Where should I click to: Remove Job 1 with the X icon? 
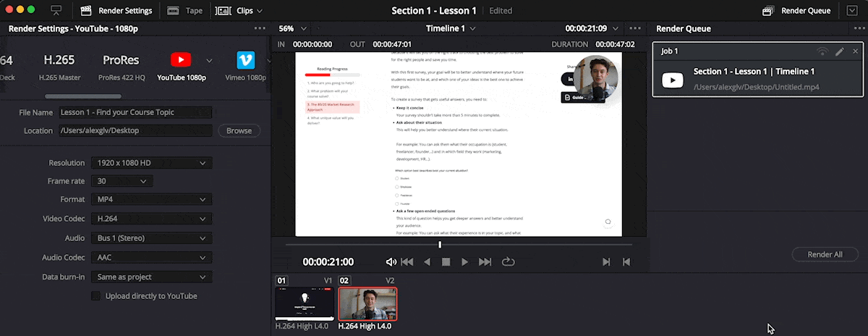pos(856,51)
